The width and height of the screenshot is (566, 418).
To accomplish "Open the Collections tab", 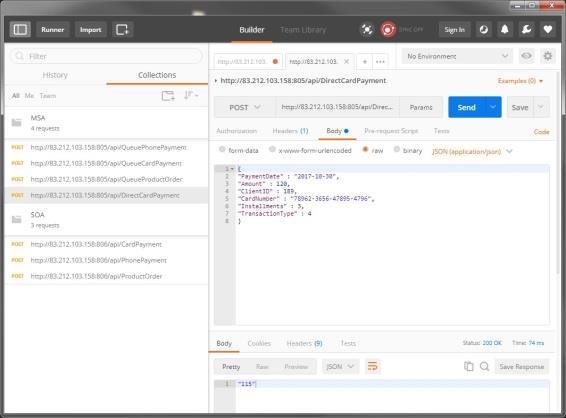I will 157,75.
